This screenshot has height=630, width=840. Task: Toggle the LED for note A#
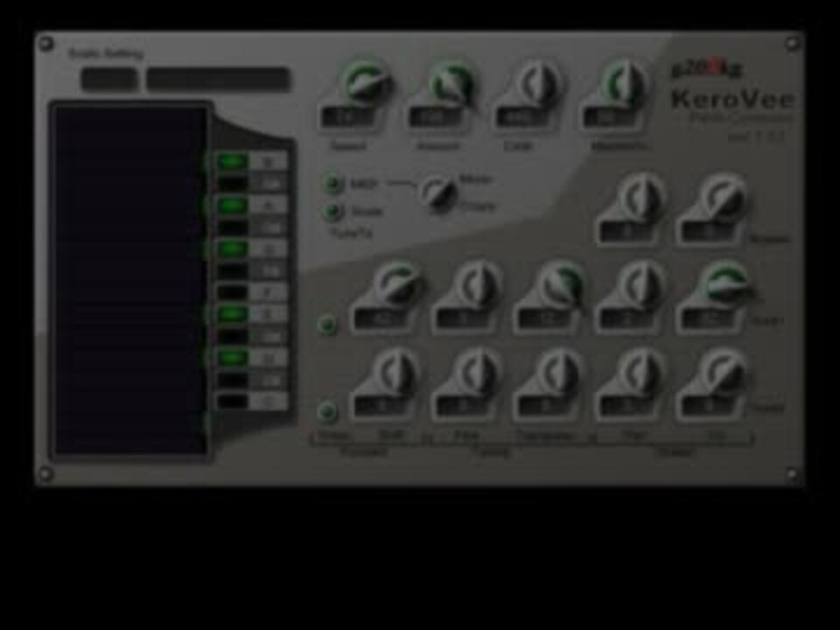(x=233, y=183)
